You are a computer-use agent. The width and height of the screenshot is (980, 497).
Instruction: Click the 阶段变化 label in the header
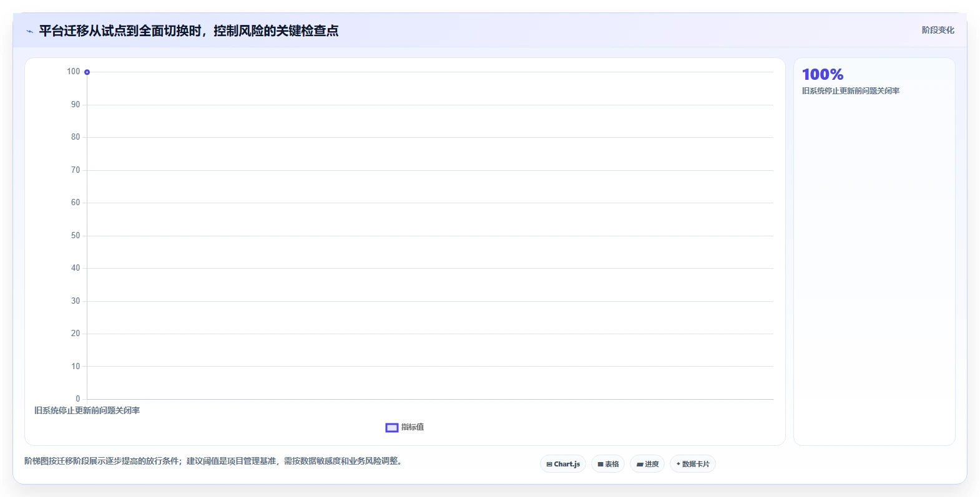(x=938, y=30)
